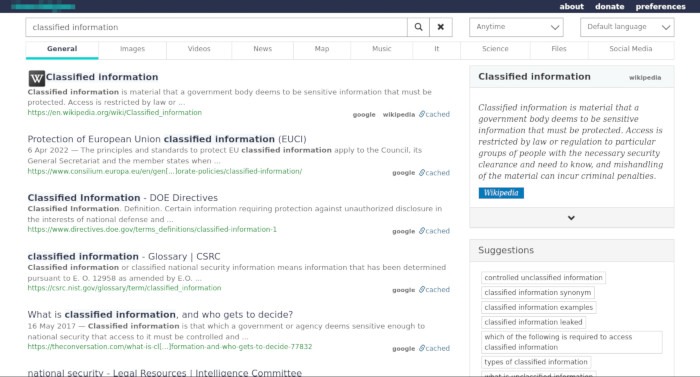Select suggestion 'classified information synonym'
The width and height of the screenshot is (700, 377).
pyautogui.click(x=538, y=293)
